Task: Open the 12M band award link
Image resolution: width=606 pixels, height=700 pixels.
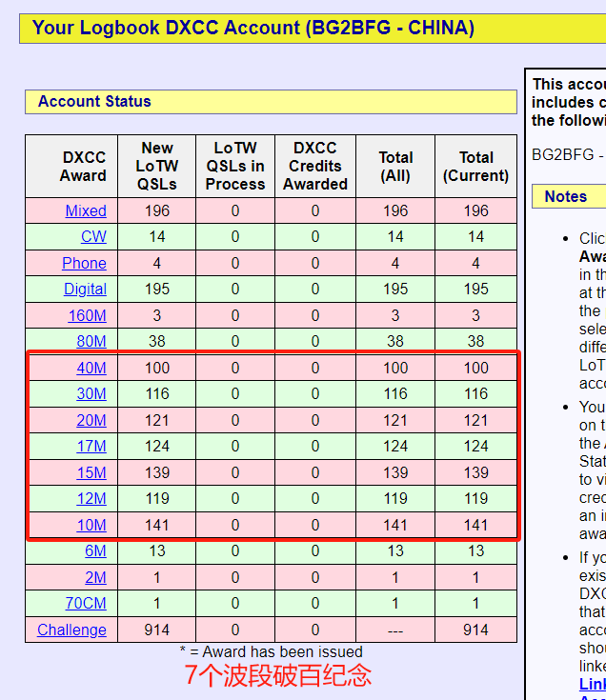Action: [x=91, y=498]
